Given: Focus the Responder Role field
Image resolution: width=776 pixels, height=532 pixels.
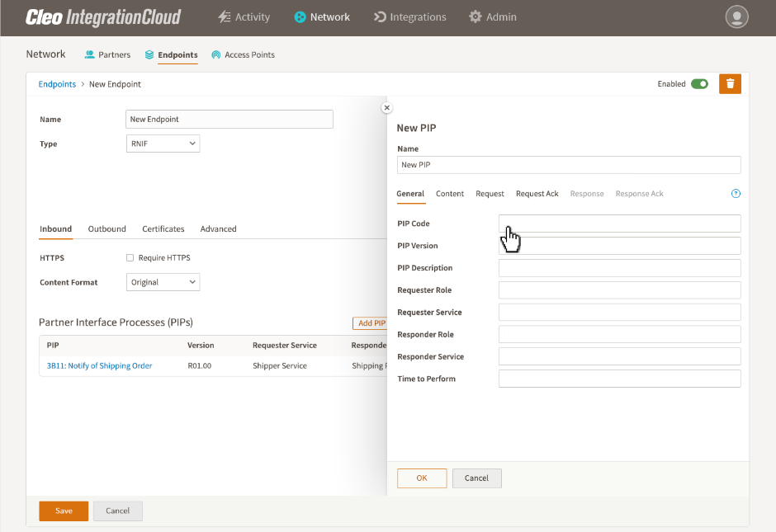Looking at the screenshot, I should tap(620, 334).
